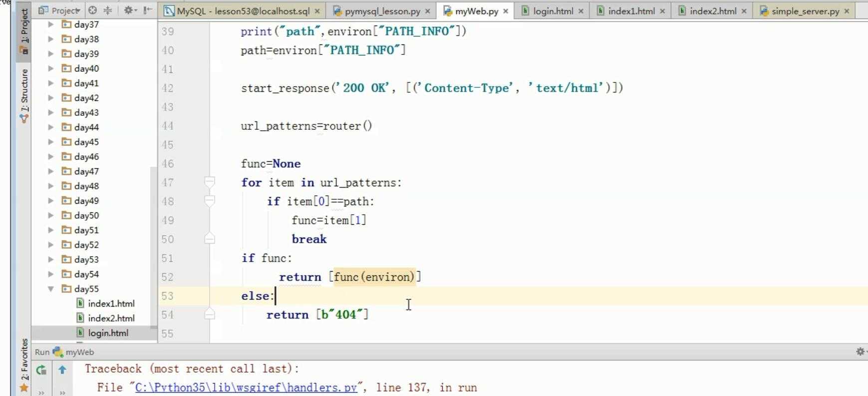Switch to the simple_server.py tab
The image size is (868, 396).
coord(805,10)
